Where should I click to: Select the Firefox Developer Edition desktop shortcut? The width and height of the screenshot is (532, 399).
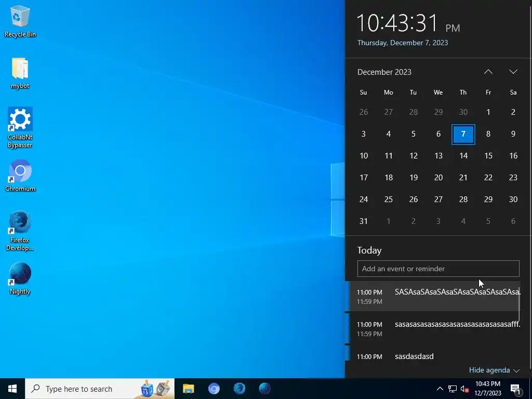(20, 231)
